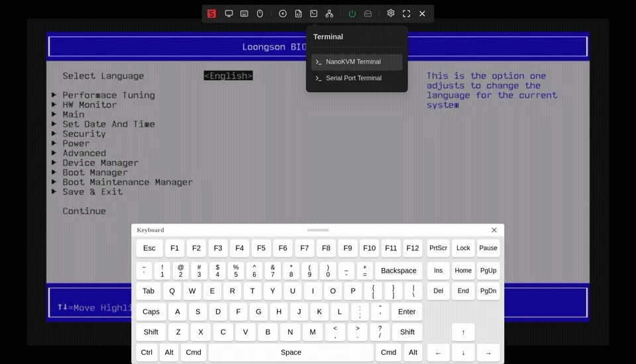Toggle the right Alt key
The height and width of the screenshot is (364, 636).
coord(413,352)
